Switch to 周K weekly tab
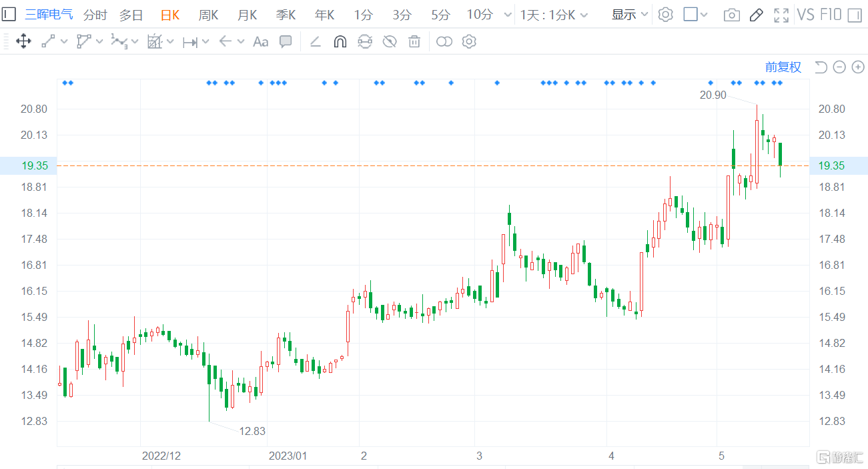The image size is (868, 469). 208,15
